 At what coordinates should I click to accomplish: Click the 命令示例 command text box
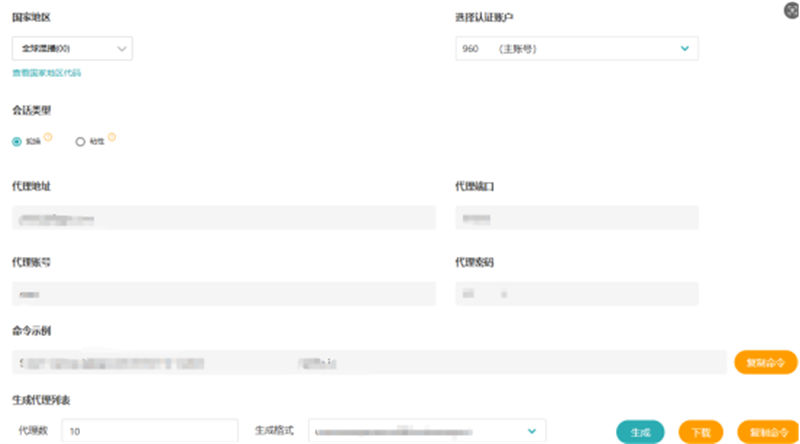coord(368,362)
